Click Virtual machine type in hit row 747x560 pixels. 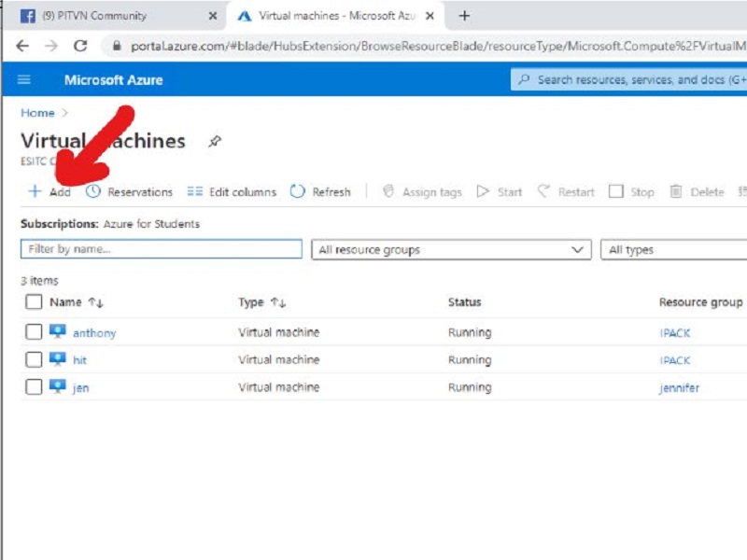pyautogui.click(x=278, y=359)
